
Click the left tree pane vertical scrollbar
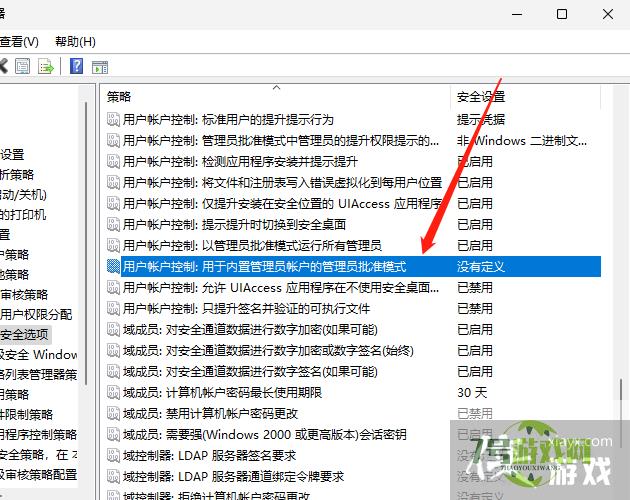coord(86,244)
